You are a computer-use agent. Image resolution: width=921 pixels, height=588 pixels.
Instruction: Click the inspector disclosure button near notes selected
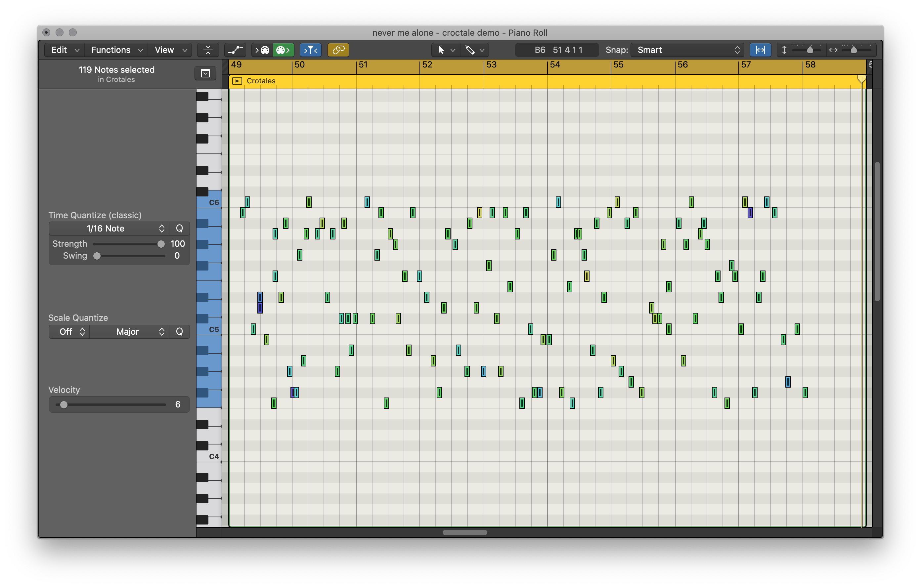pyautogui.click(x=205, y=73)
